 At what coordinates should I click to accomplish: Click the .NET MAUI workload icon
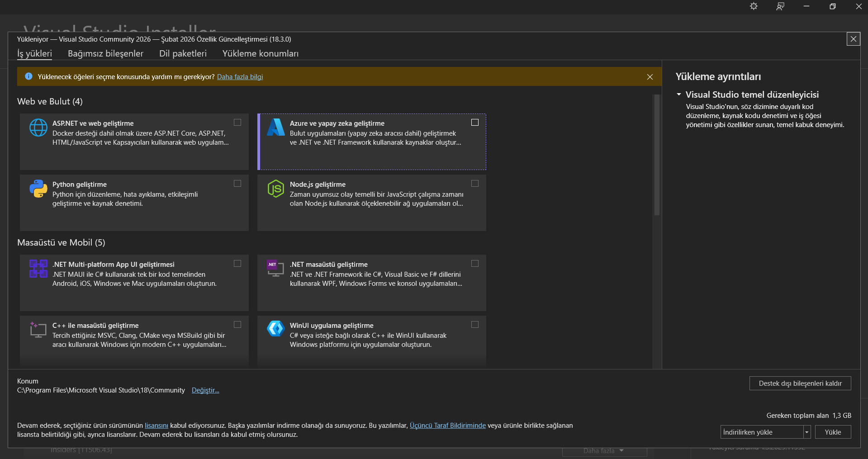38,269
